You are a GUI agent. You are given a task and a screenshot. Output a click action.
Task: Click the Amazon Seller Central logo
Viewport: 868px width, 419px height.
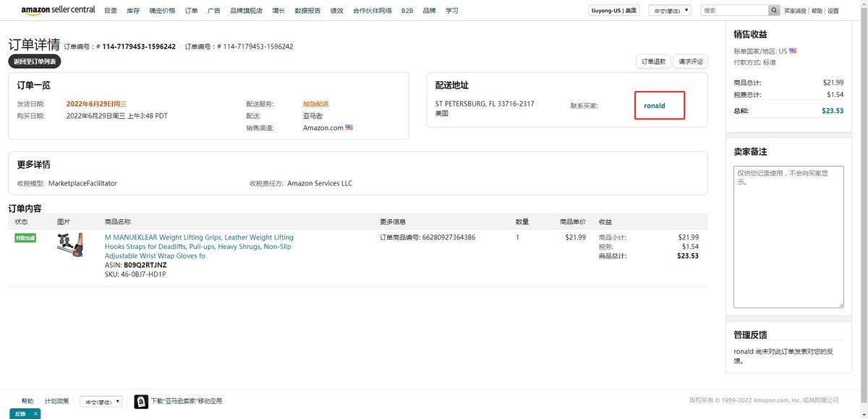pos(58,10)
